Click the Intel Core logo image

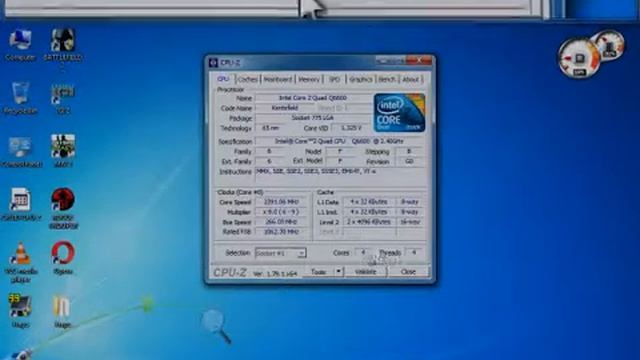point(400,113)
